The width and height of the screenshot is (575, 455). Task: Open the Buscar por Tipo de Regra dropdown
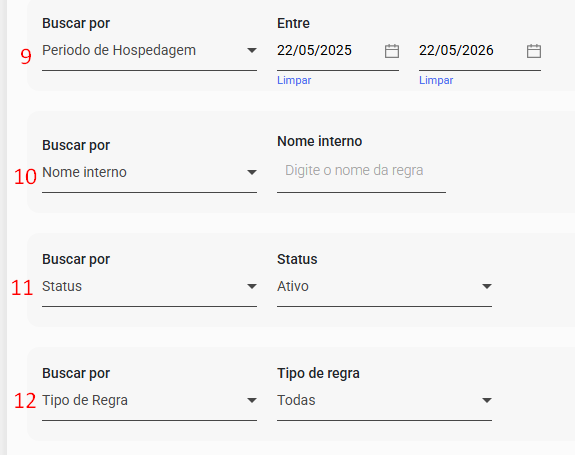pos(149,401)
